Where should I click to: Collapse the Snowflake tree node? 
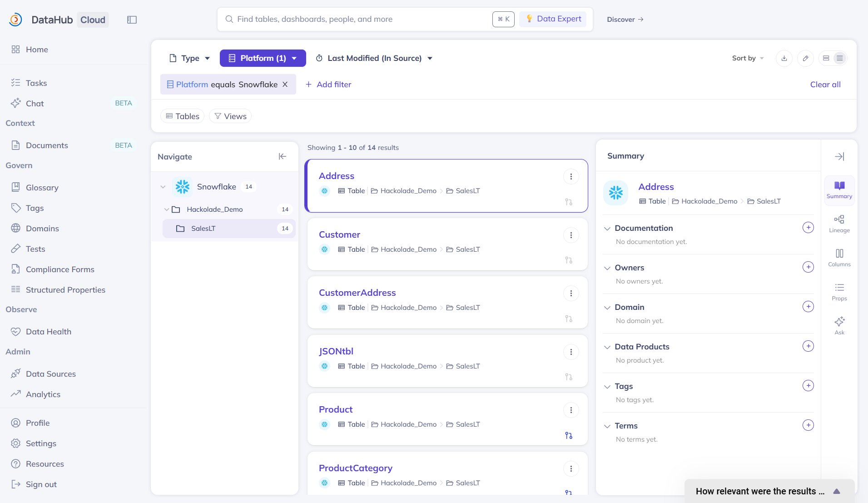[163, 187]
